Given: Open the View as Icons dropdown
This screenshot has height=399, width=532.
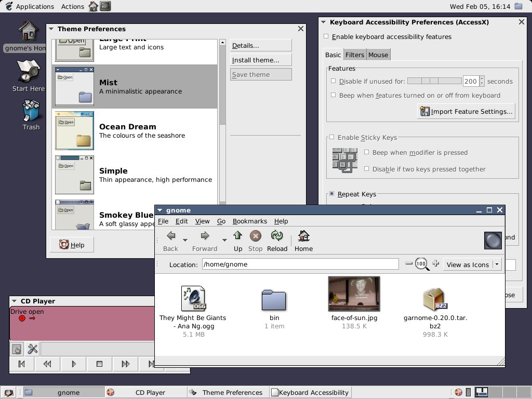Looking at the screenshot, I should click(x=472, y=264).
